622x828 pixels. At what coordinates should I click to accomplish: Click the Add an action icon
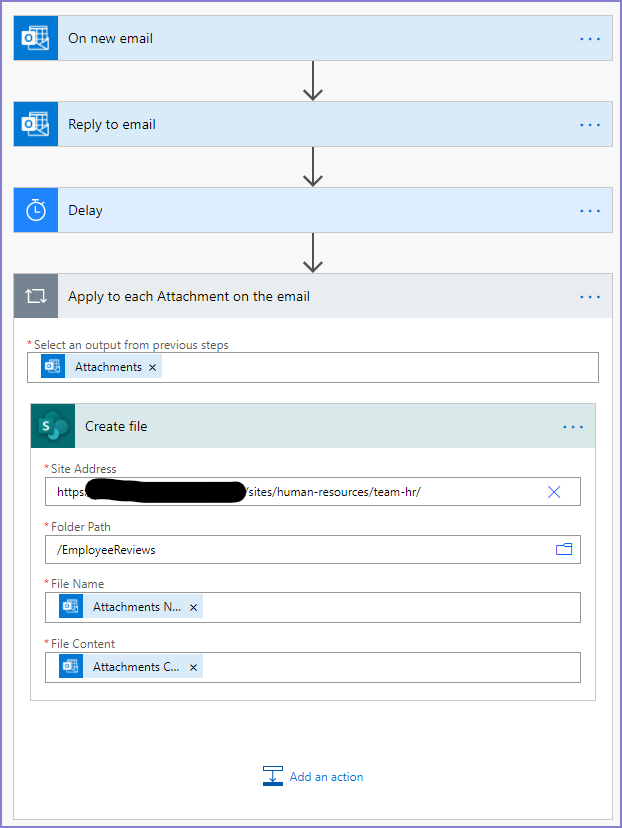tap(273, 777)
